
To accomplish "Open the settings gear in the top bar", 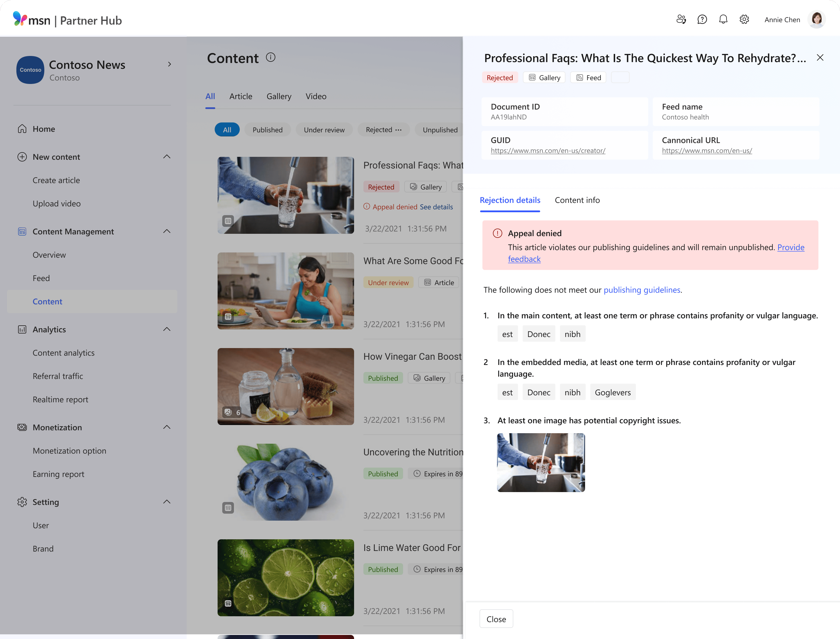I will pyautogui.click(x=744, y=19).
